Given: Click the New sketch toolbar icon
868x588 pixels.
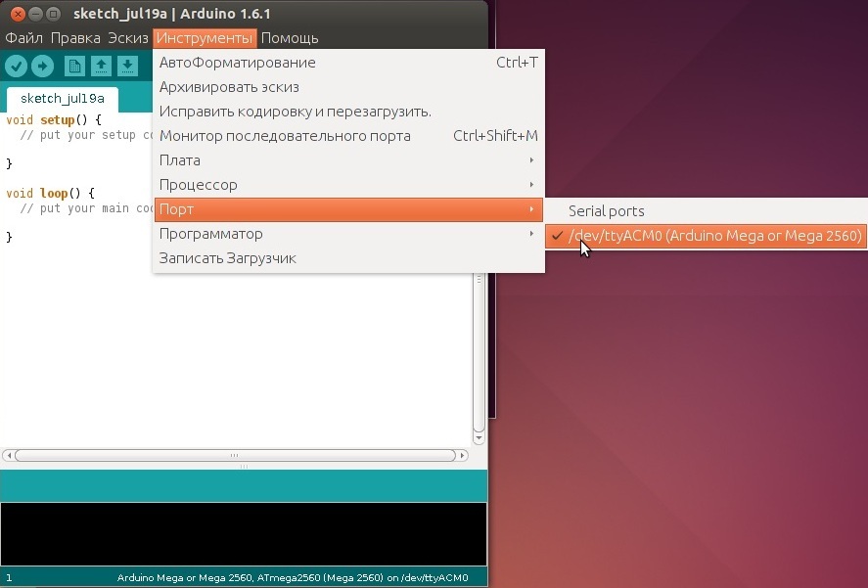Looking at the screenshot, I should [x=74, y=66].
